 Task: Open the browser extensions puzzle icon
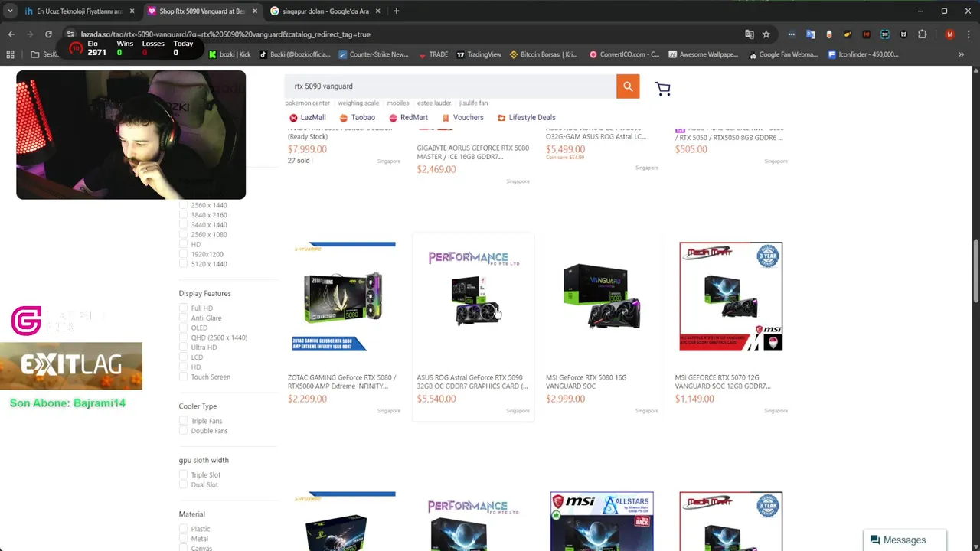922,34
